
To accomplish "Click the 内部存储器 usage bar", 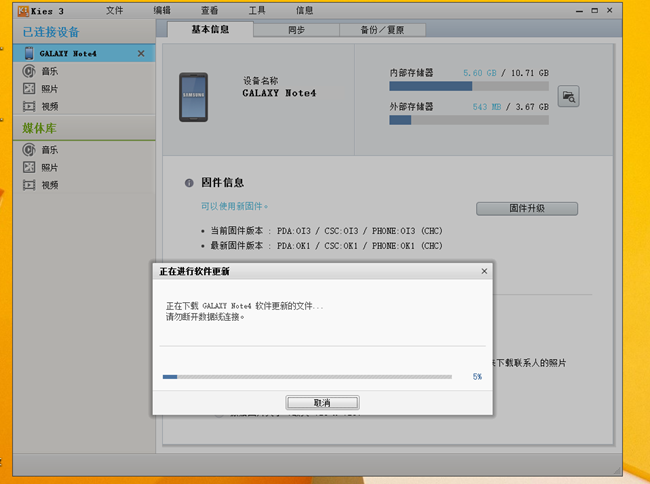I will (x=469, y=86).
